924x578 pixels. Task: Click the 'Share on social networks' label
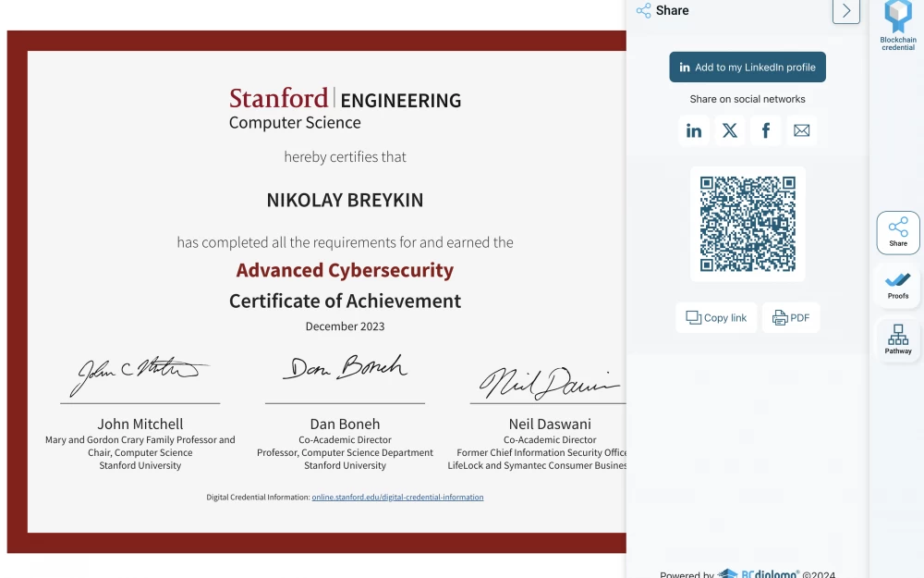click(x=748, y=99)
